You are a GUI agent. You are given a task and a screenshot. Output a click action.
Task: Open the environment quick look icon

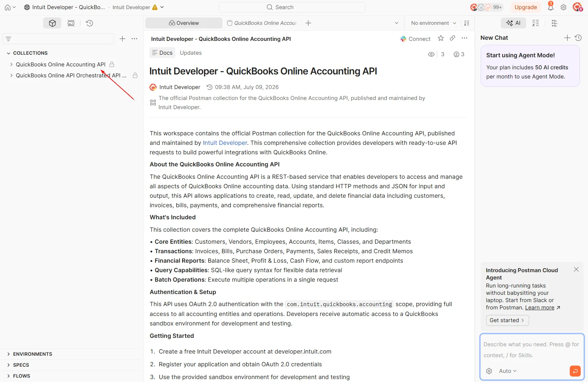click(467, 23)
